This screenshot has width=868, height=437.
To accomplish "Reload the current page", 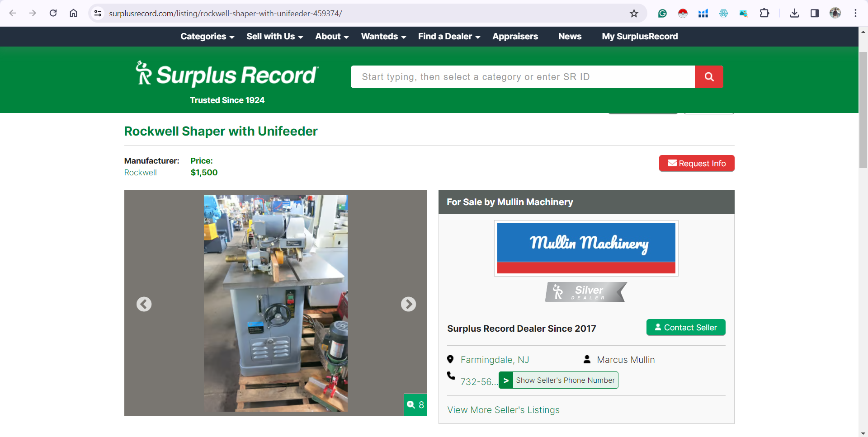I will [x=53, y=13].
